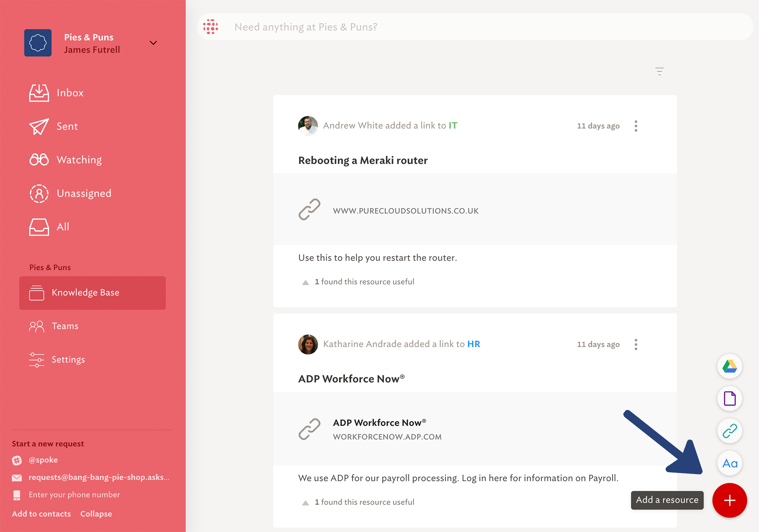Open Unassigned requests

pyautogui.click(x=70, y=193)
